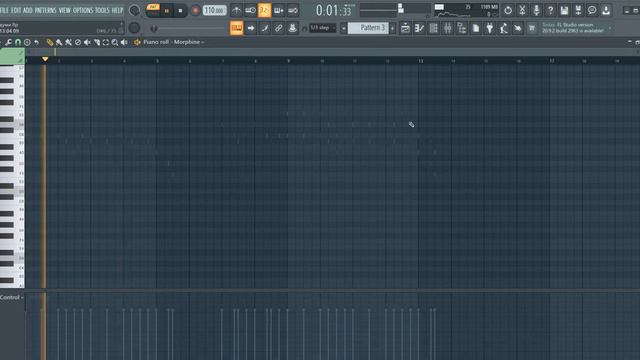The image size is (640, 360).
Task: Open the plugin picker plug icon
Action: 490,28
